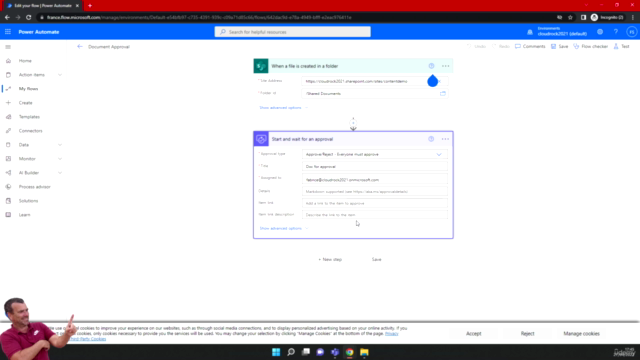The image size is (640, 360).
Task: Open the help question mark icon
Action: 616,32
